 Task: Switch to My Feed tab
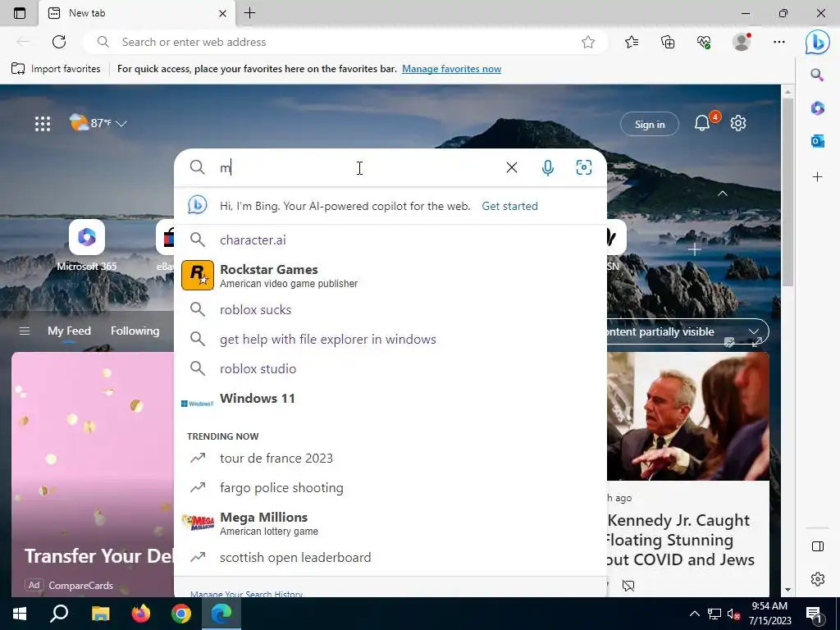[x=69, y=331]
